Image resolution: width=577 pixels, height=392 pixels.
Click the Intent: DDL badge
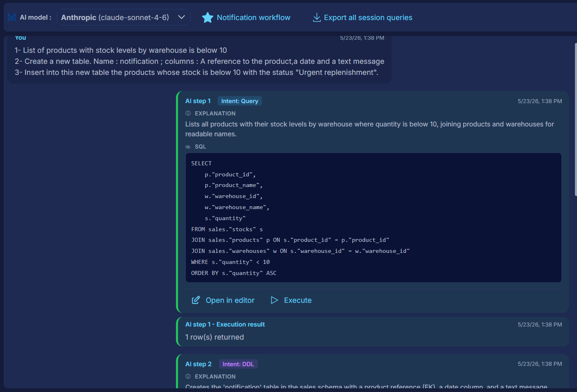[238, 364]
